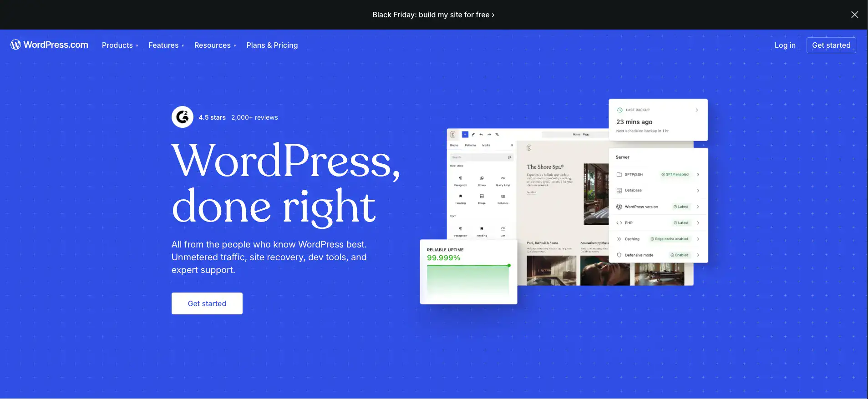Click the Last Backup clock icon
Screen dimensions: 868x399
(x=619, y=110)
